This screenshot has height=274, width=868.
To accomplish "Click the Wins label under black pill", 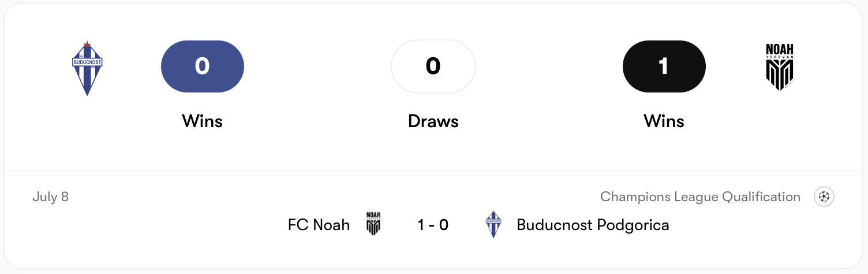I will click(664, 121).
